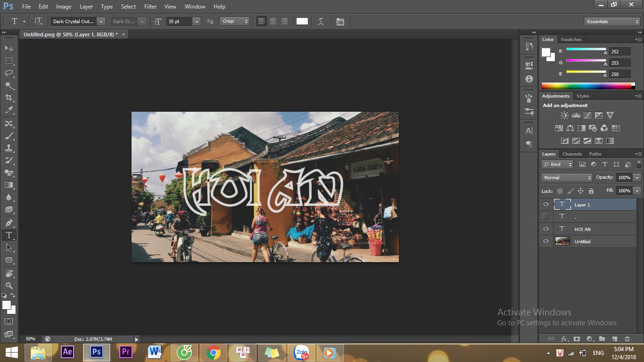644x362 pixels.
Task: Select the Magic Wand tool
Action: [x=9, y=85]
